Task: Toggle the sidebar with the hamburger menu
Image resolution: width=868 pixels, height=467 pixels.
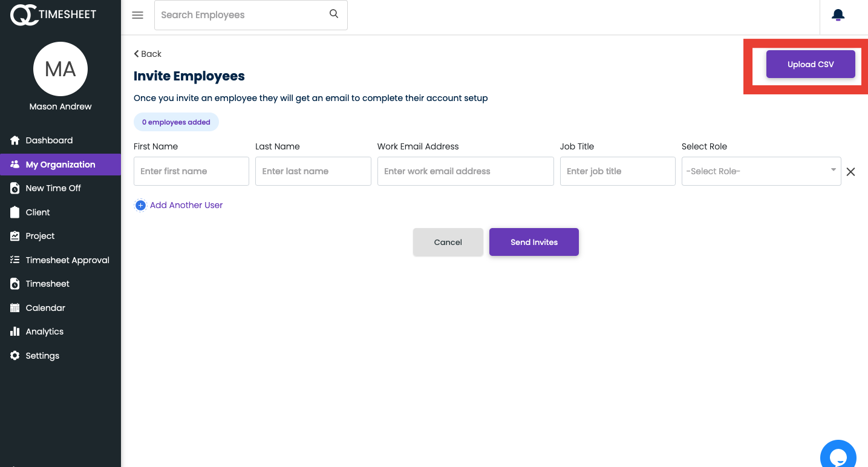Action: pyautogui.click(x=137, y=15)
